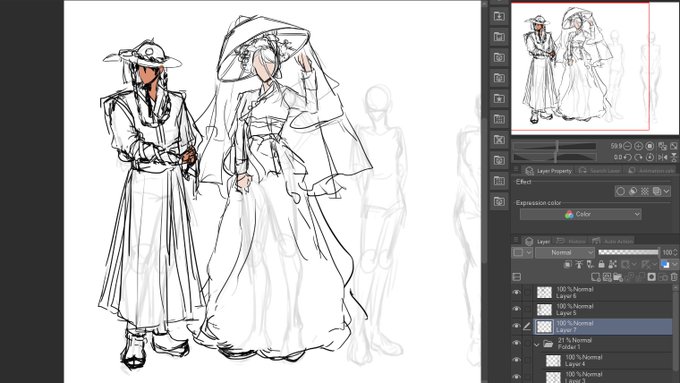The image size is (680, 383).
Task: Switch to the Search Layer tab
Action: coord(599,171)
